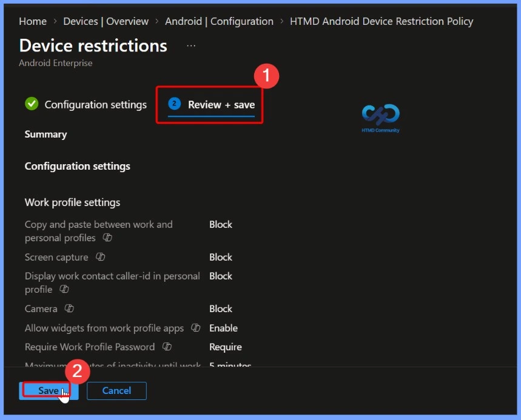Select the Device restrictions page title
Image resolution: width=521 pixels, height=420 pixels.
click(x=93, y=45)
